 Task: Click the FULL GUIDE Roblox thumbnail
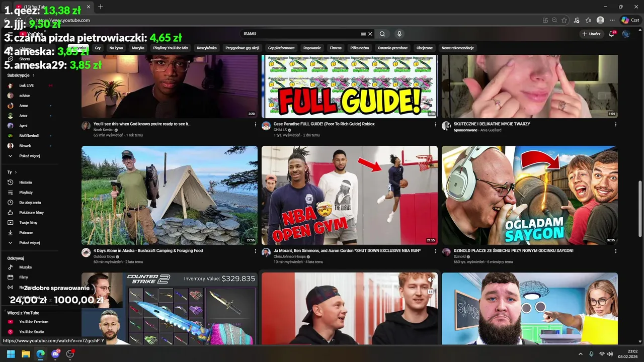click(350, 86)
